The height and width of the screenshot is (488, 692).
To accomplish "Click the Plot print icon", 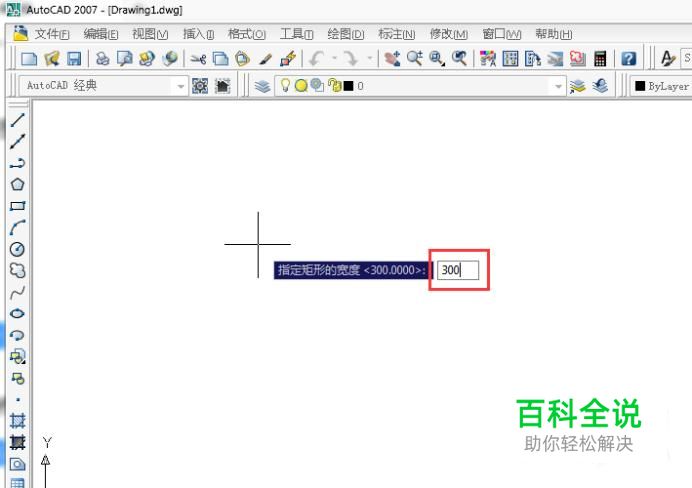I will coord(102,59).
